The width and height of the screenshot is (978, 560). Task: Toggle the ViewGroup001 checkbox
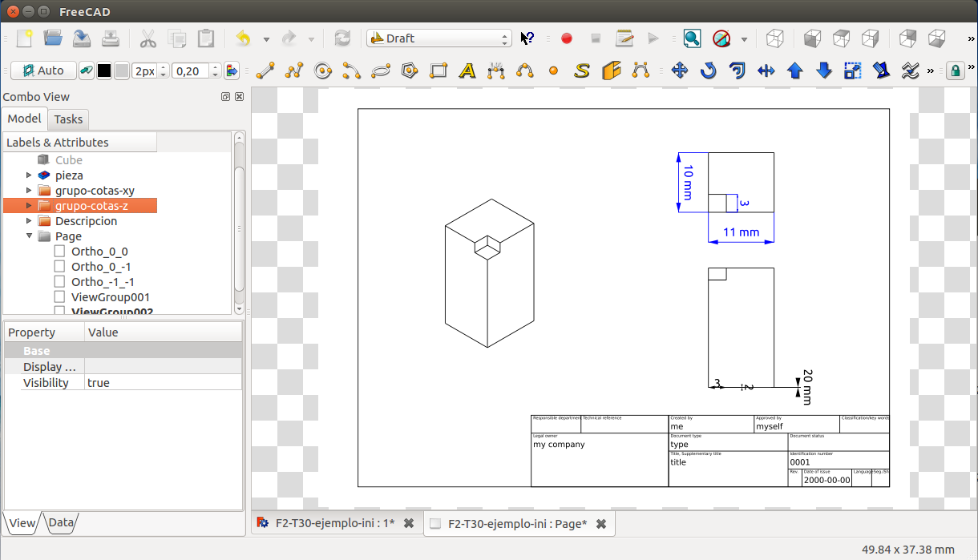pos(60,297)
